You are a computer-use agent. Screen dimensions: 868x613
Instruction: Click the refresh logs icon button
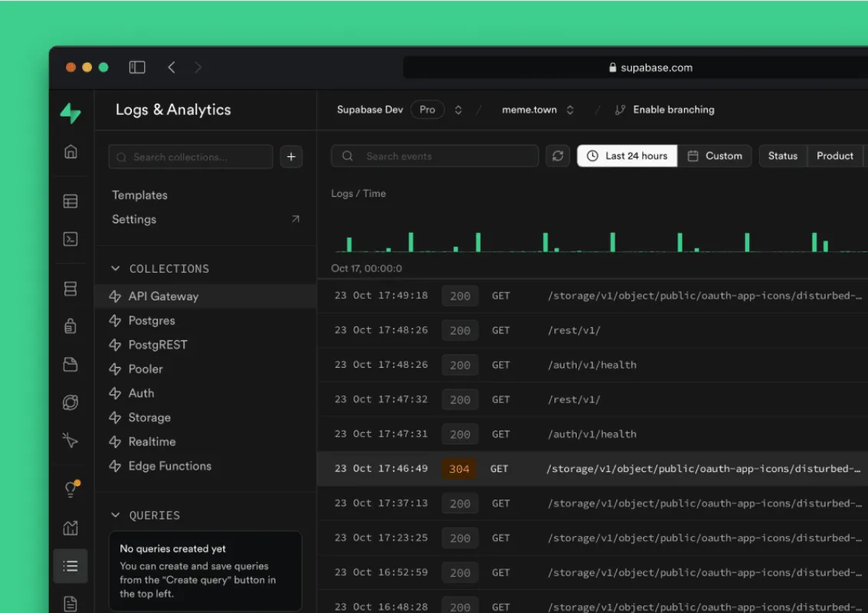point(557,156)
